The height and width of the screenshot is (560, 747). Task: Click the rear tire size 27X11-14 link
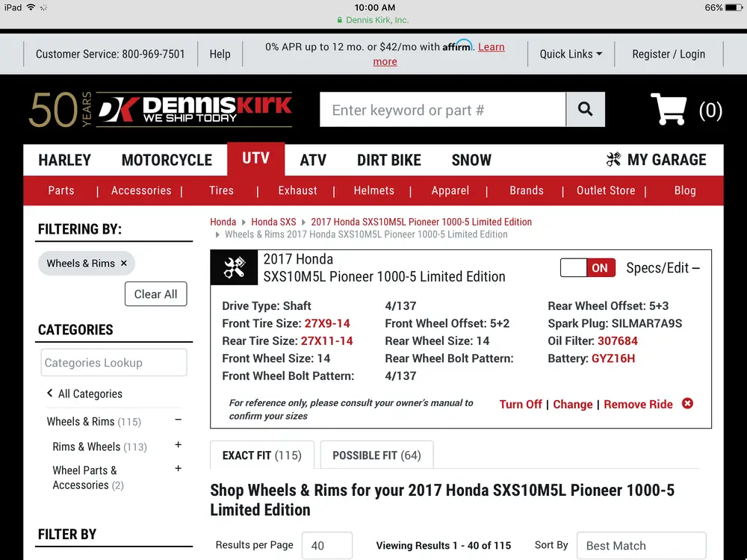point(327,341)
